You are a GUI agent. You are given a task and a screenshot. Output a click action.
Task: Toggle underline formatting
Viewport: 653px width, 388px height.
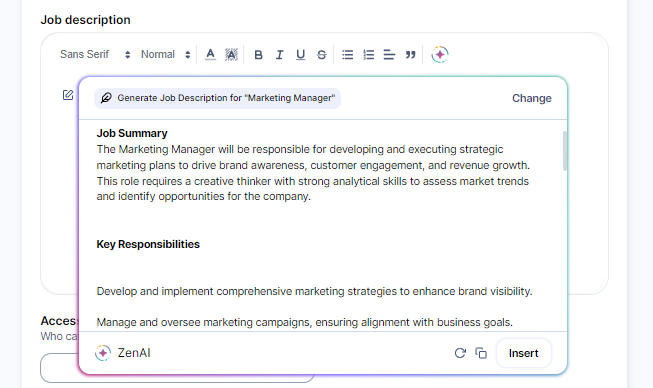click(300, 55)
